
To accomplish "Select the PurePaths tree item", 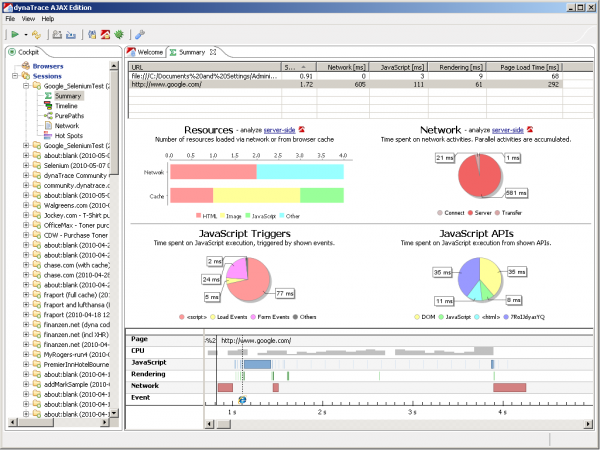I will click(x=69, y=116).
